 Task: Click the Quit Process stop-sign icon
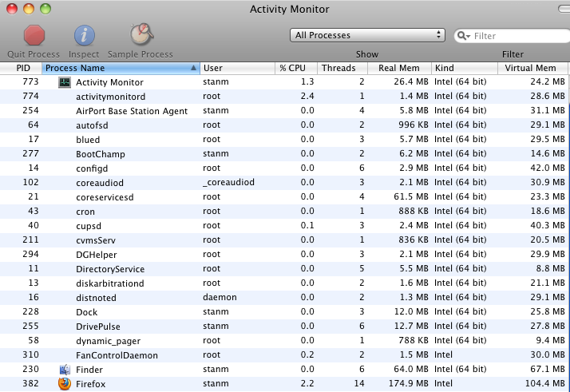click(34, 35)
